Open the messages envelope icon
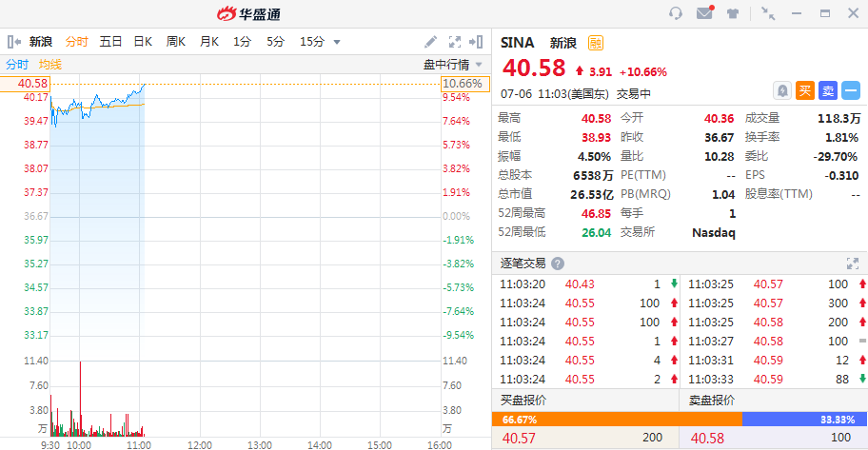This screenshot has height=450, width=868. click(x=704, y=13)
